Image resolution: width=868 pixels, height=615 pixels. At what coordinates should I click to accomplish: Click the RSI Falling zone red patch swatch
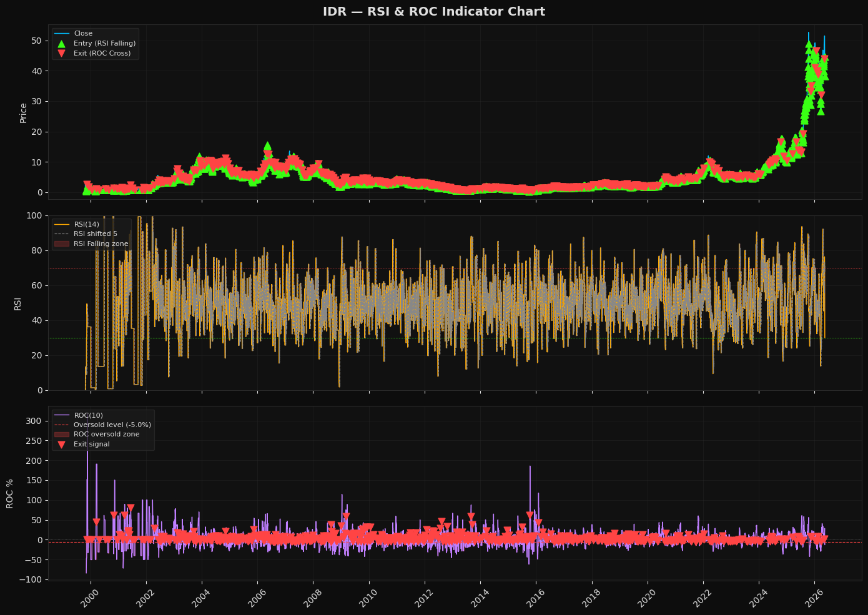(x=61, y=244)
